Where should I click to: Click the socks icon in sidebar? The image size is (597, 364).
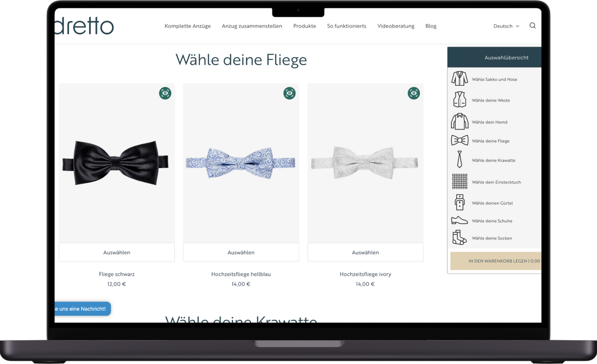[x=459, y=238]
